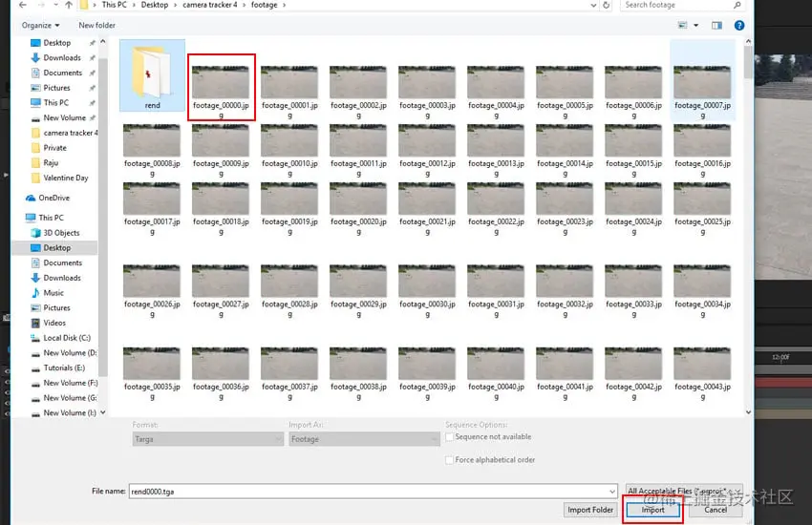Screen dimensions: 812x525
Task: Select Videos in navigation pane
Action: coord(54,324)
